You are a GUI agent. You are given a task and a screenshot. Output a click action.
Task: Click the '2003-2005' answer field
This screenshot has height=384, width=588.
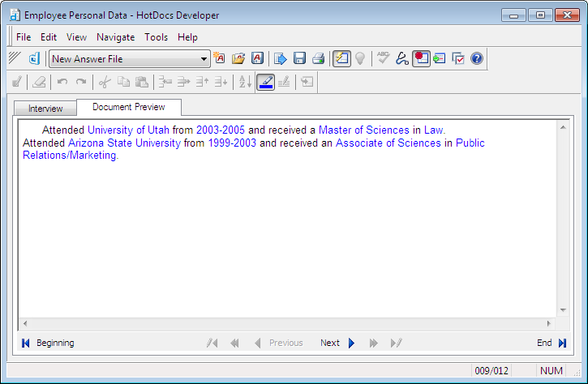(221, 130)
